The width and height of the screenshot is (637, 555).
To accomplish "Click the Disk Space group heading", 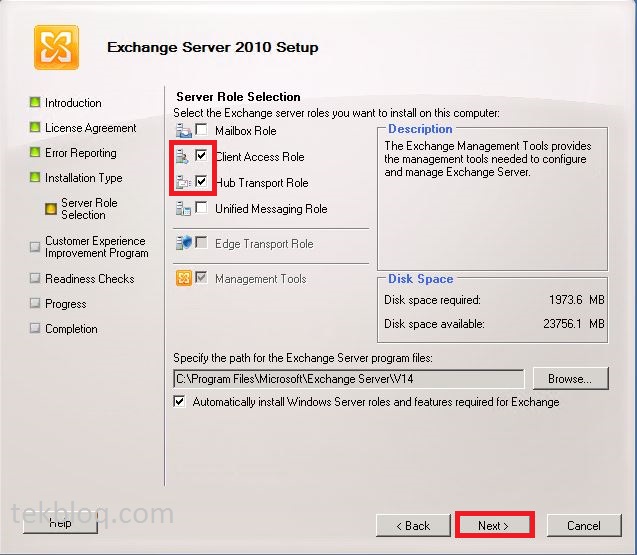I will tap(420, 279).
